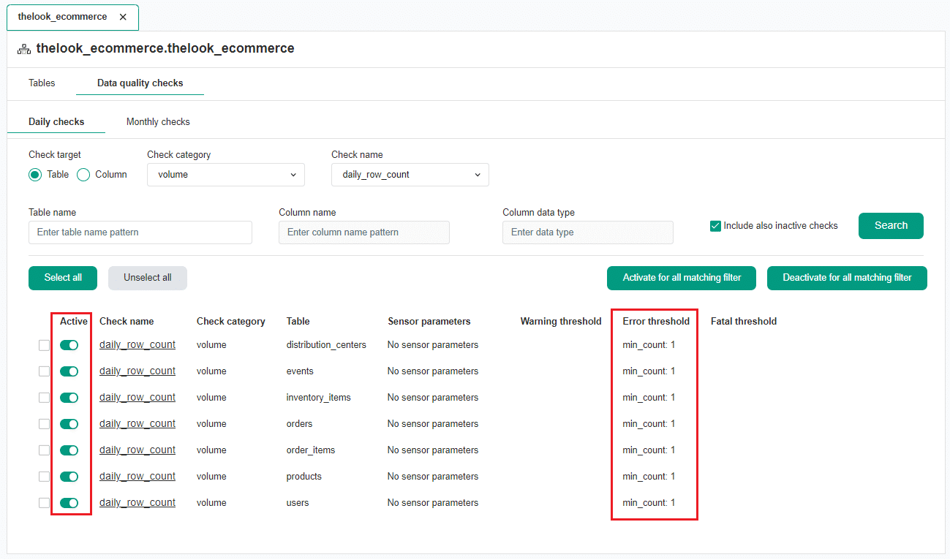
Task: Tick the checkbox for orders row
Action: click(44, 424)
